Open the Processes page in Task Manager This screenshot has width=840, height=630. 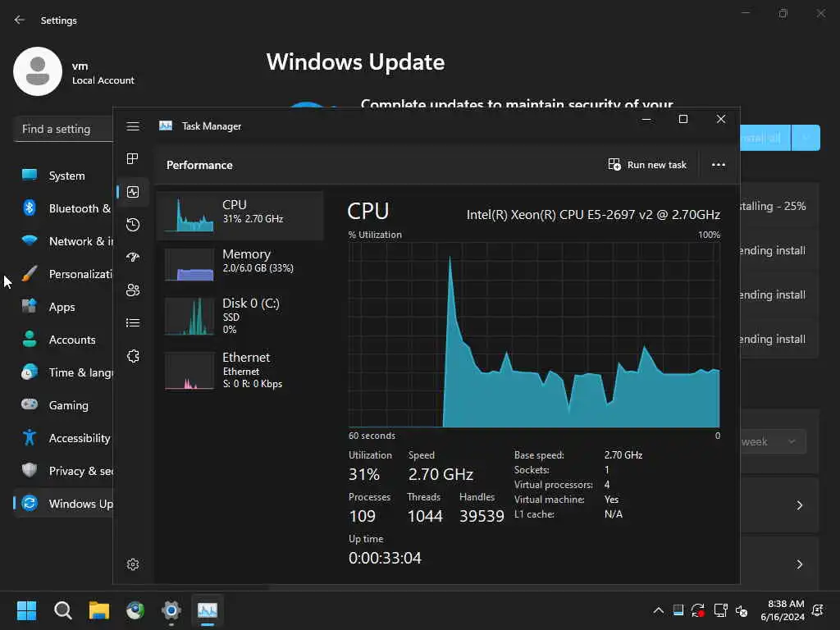(x=133, y=158)
